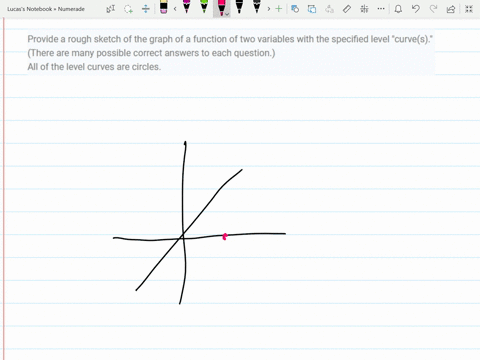Open the math assistant tool

click(364, 9)
